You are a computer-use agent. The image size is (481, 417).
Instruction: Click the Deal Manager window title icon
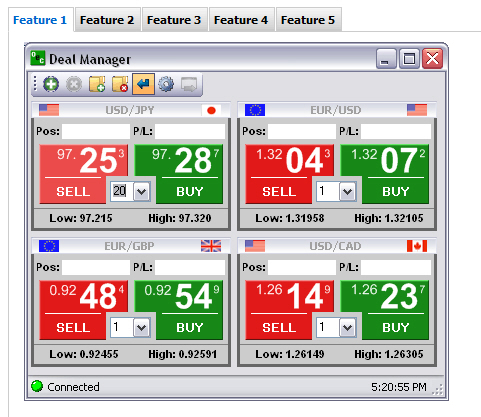click(37, 58)
